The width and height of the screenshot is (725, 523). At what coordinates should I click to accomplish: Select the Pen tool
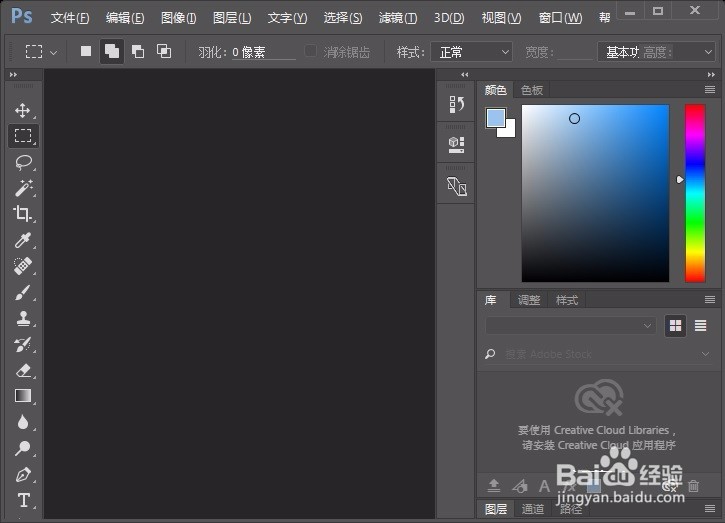pos(23,474)
